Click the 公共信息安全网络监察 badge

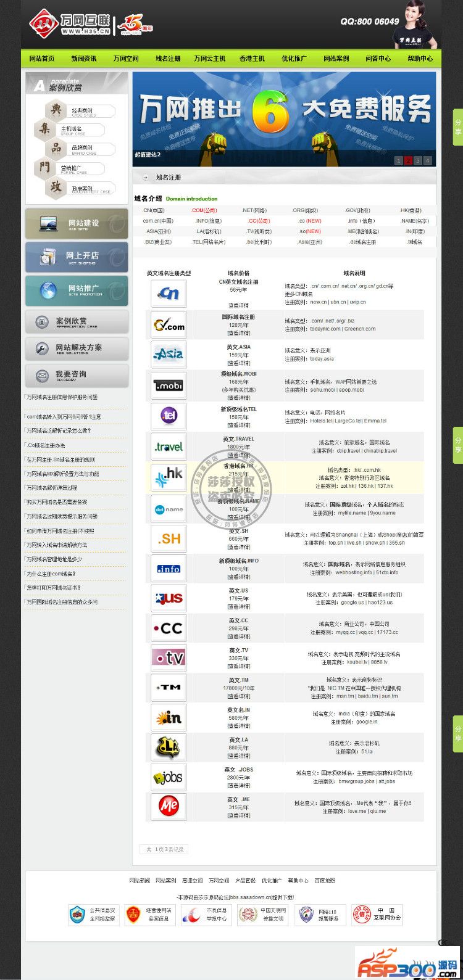point(94,915)
